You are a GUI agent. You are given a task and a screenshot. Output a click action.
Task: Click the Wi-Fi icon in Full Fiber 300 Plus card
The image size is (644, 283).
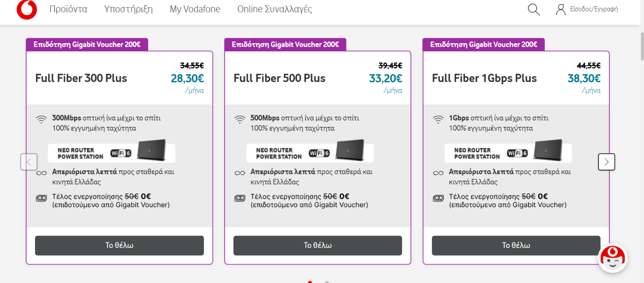[x=41, y=119]
